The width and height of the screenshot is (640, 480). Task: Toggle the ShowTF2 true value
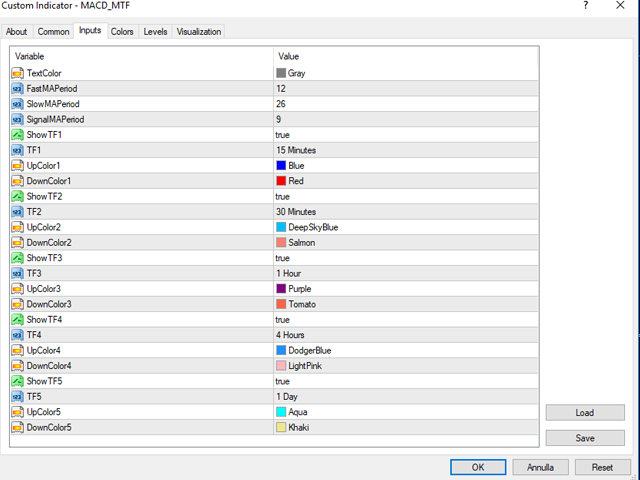[x=282, y=197]
